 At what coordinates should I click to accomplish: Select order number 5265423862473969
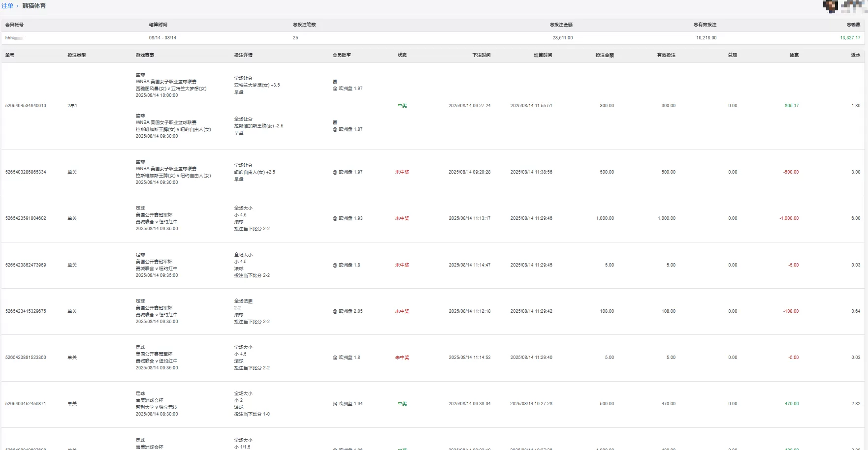coord(26,265)
